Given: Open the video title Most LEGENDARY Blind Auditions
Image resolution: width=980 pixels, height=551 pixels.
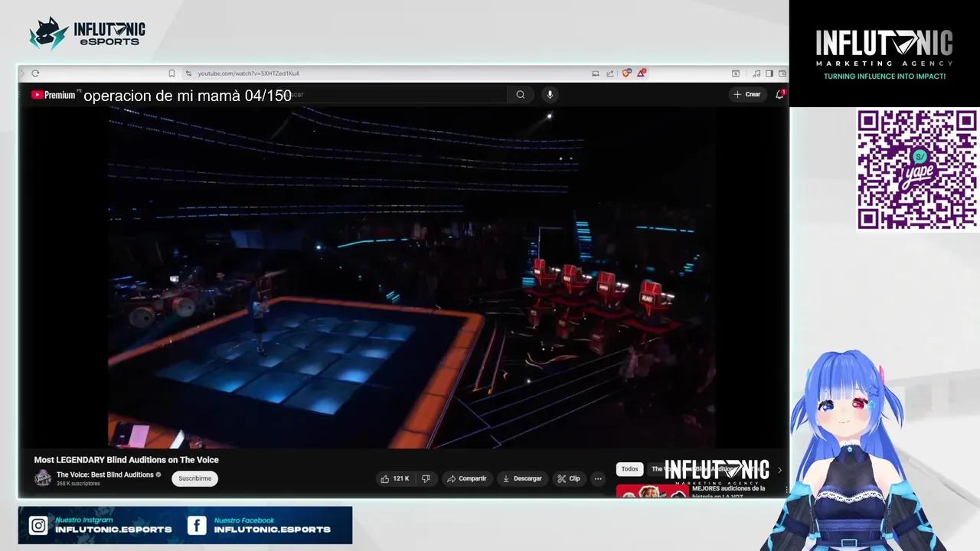Looking at the screenshot, I should [x=126, y=460].
